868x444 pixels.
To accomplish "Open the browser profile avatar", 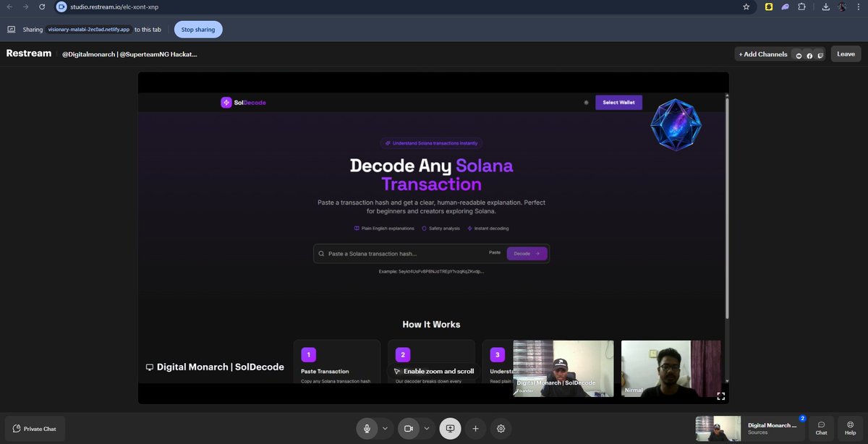I will pyautogui.click(x=843, y=7).
